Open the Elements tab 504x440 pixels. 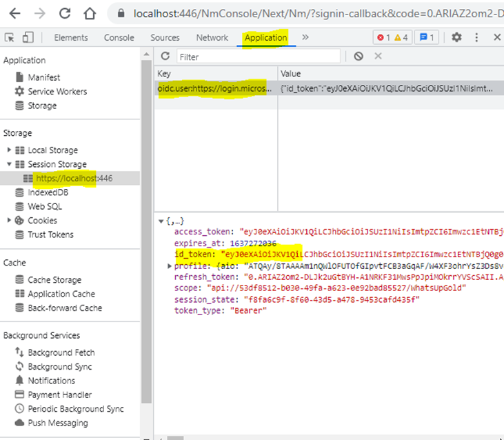pyautogui.click(x=71, y=38)
